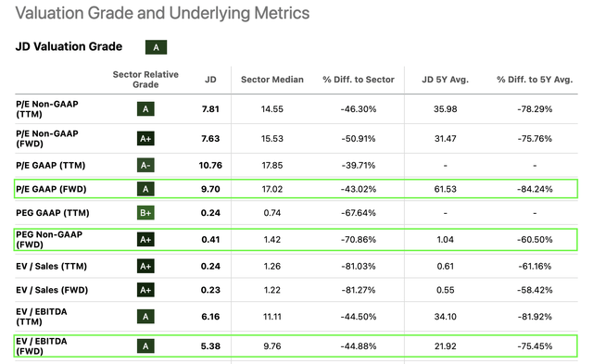Click the JD Valuation Grade A badge
Screen dimensions: 593x364
pyautogui.click(x=156, y=47)
